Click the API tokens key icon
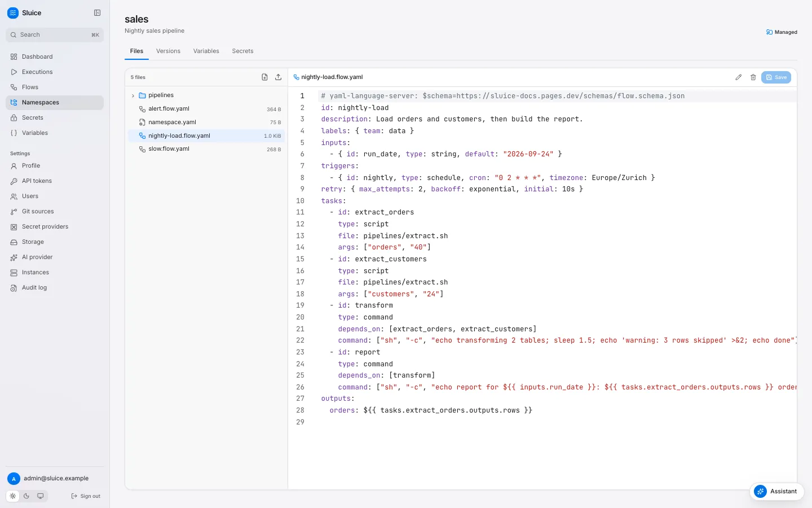812x508 pixels. coord(14,181)
